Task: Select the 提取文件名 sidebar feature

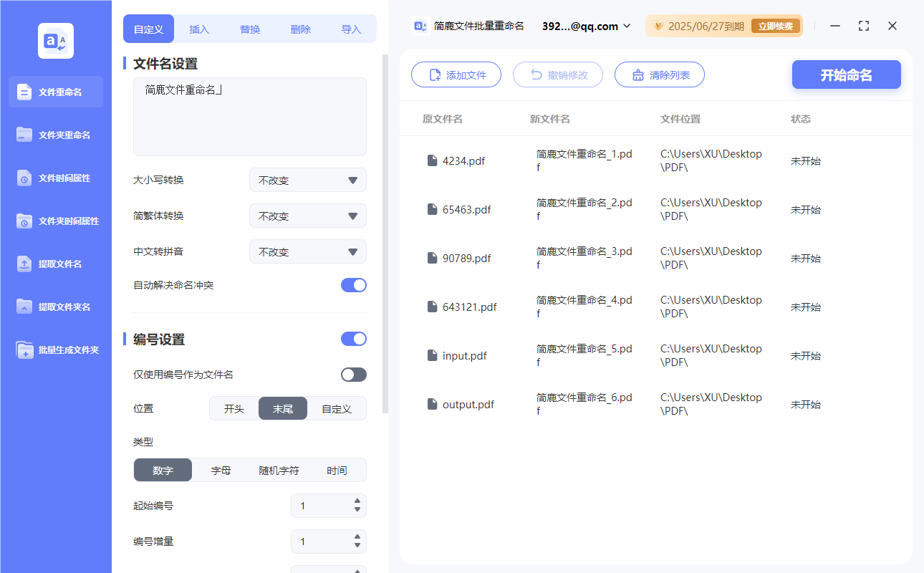Action: [x=55, y=264]
